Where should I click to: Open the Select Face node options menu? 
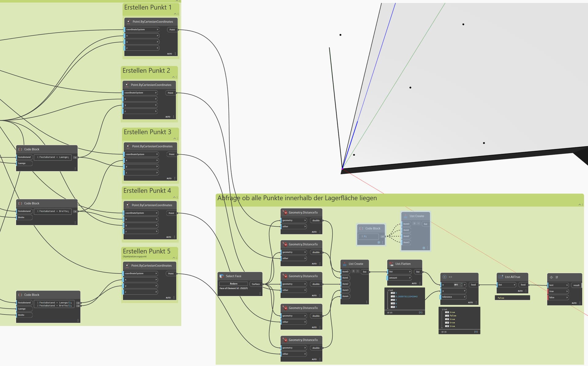point(260,293)
